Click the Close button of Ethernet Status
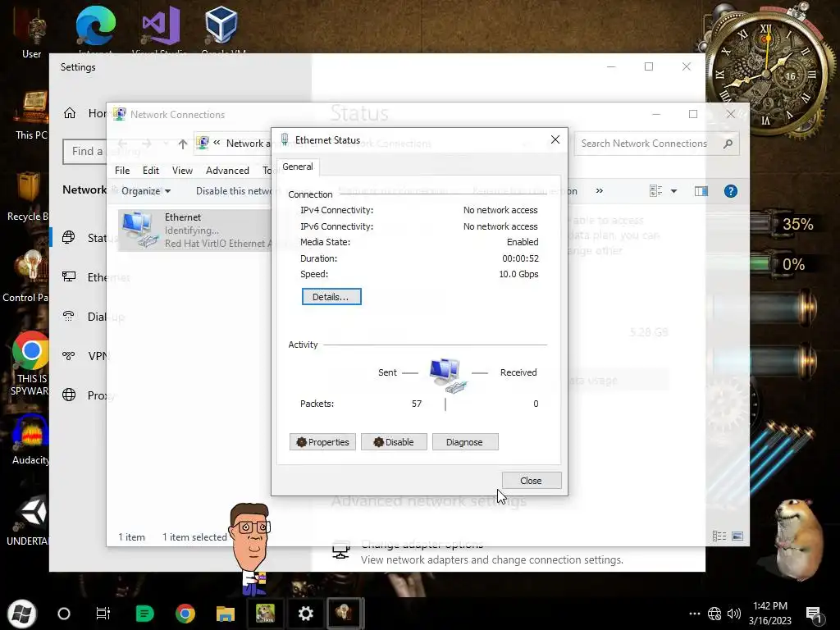Viewport: 840px width, 630px height. tap(532, 481)
